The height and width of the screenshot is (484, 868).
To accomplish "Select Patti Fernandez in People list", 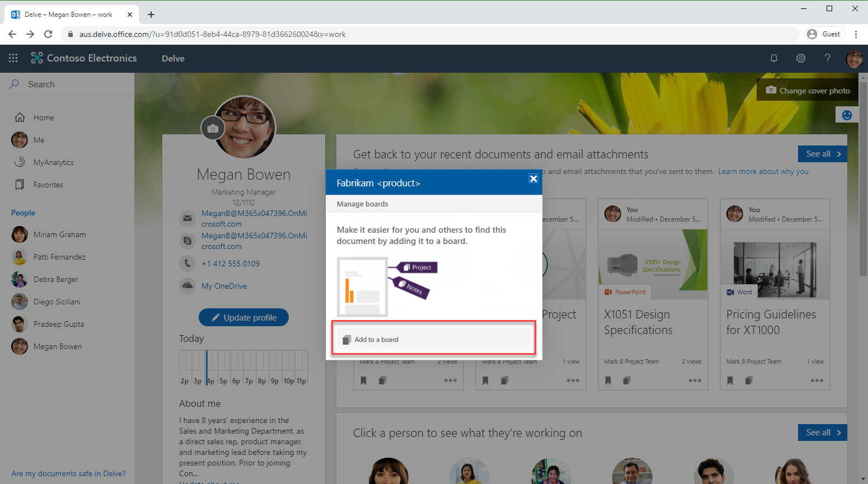I will pyautogui.click(x=59, y=257).
